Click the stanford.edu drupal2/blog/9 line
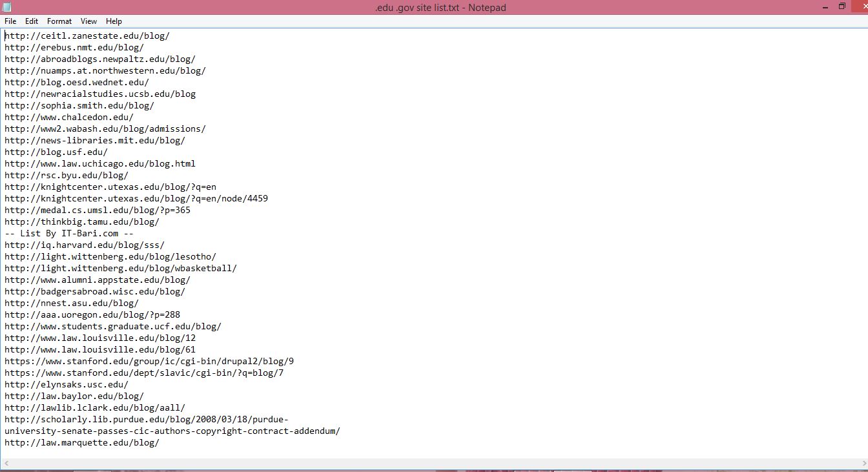 pyautogui.click(x=149, y=362)
